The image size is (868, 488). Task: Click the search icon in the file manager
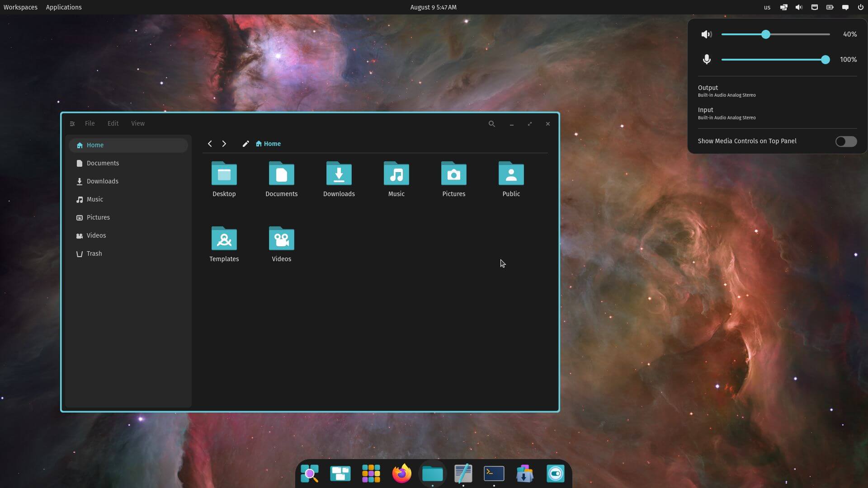coord(492,124)
